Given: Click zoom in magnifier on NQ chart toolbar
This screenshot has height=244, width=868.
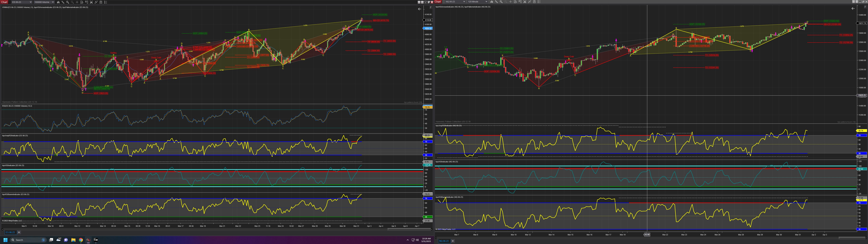Looking at the screenshot, I should [x=501, y=2].
